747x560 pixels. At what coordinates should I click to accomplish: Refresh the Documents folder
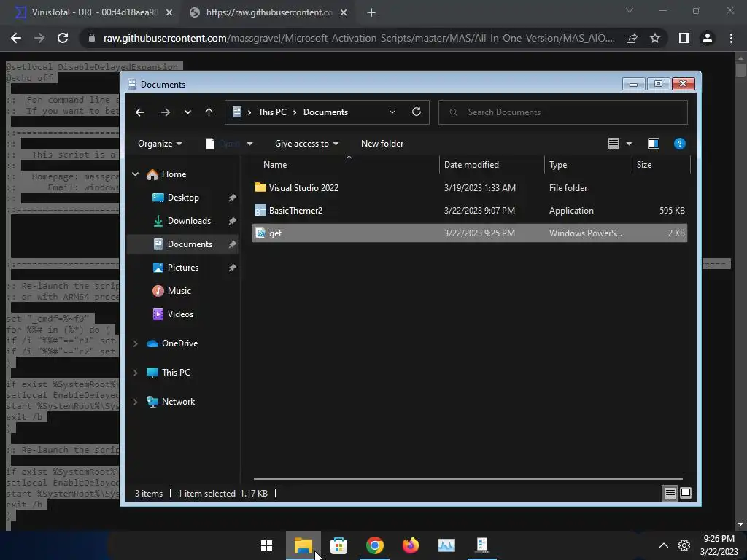[x=417, y=112]
